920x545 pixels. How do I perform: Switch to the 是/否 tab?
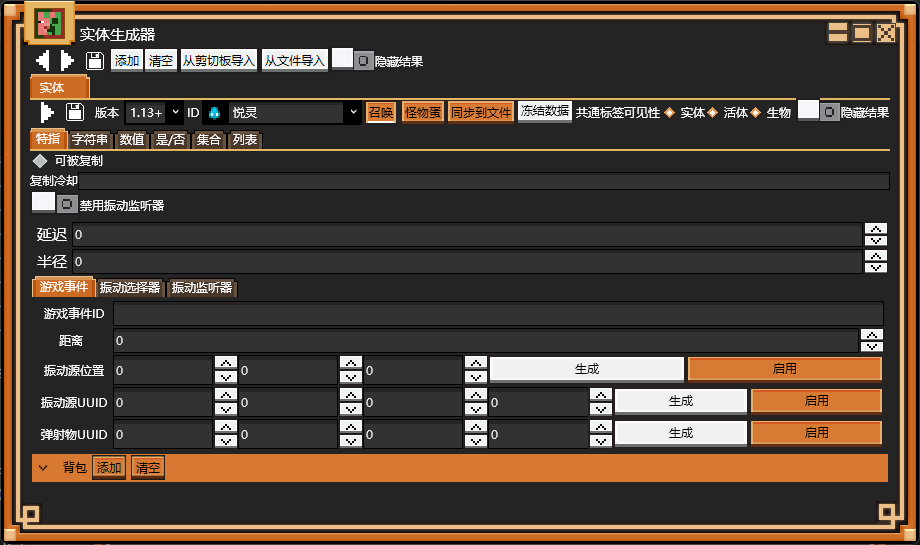170,140
